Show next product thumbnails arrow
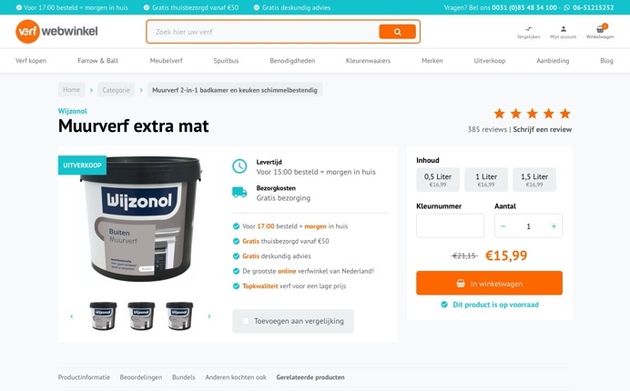The width and height of the screenshot is (630, 391). click(209, 316)
